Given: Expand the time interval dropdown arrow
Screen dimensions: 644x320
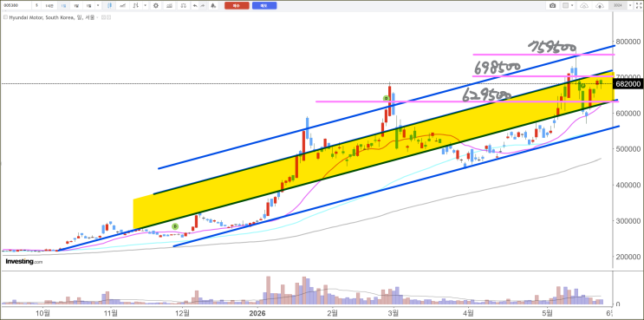Looking at the screenshot, I should point(98,5).
